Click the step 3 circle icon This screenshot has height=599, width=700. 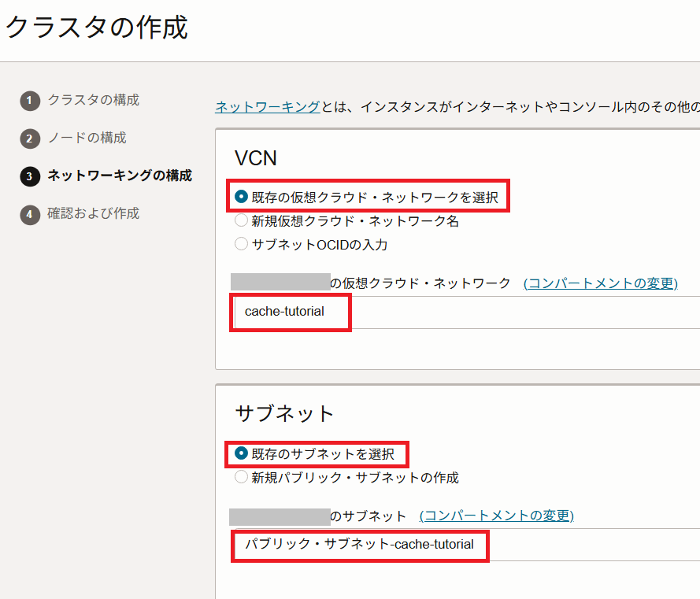30,176
